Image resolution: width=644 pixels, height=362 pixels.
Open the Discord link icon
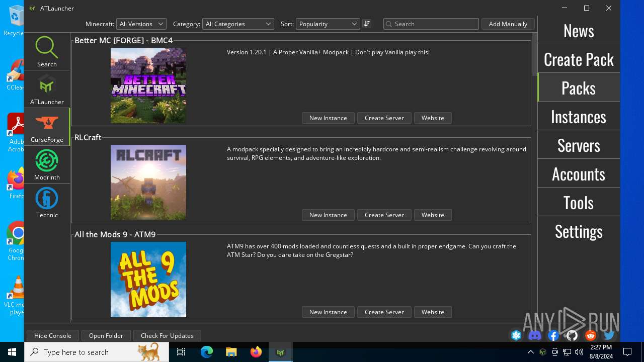[535, 335]
